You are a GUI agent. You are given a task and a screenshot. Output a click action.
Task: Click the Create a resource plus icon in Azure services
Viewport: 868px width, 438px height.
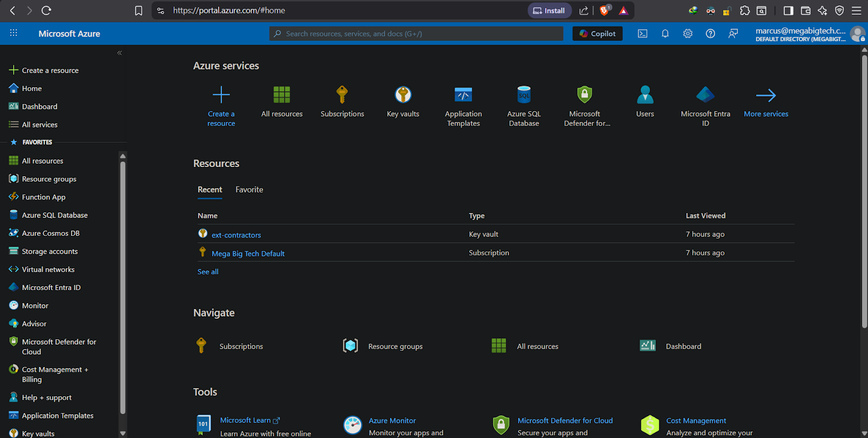pos(221,95)
